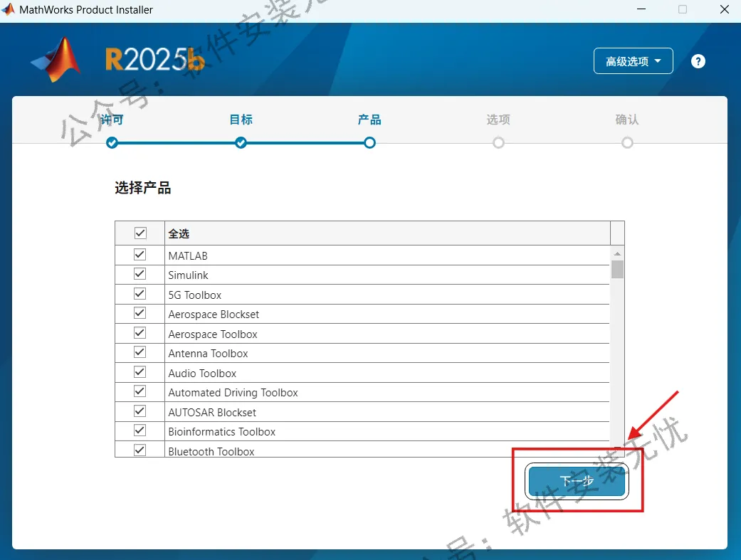Click the 全选 header label
The image size is (741, 560).
coord(179,234)
